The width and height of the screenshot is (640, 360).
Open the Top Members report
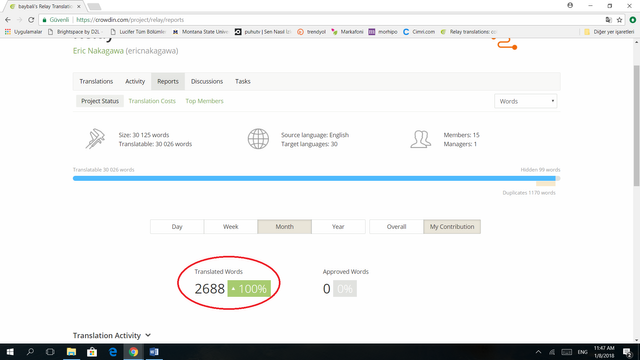point(204,101)
